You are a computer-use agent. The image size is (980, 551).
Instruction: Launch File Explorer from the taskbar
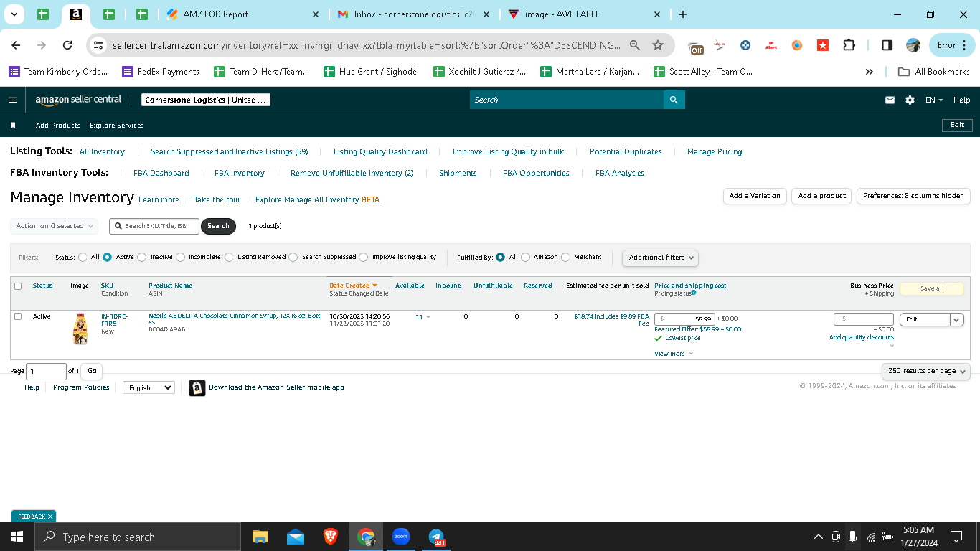tap(260, 537)
